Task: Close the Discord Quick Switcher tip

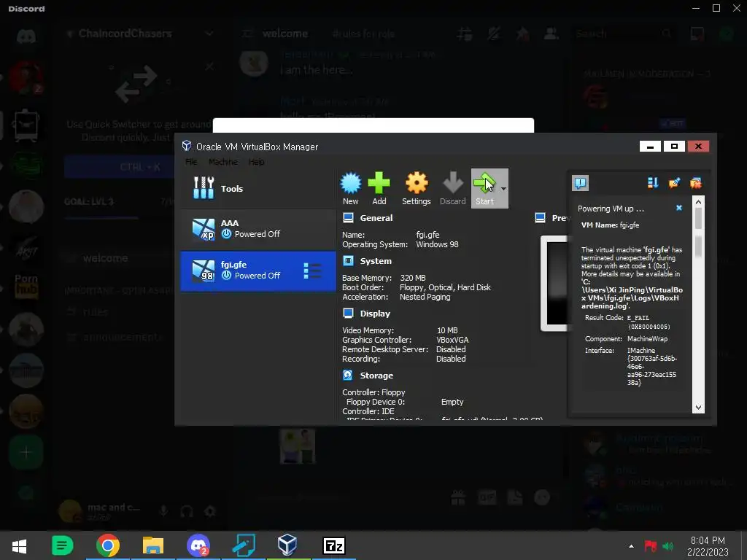Action: (x=209, y=66)
